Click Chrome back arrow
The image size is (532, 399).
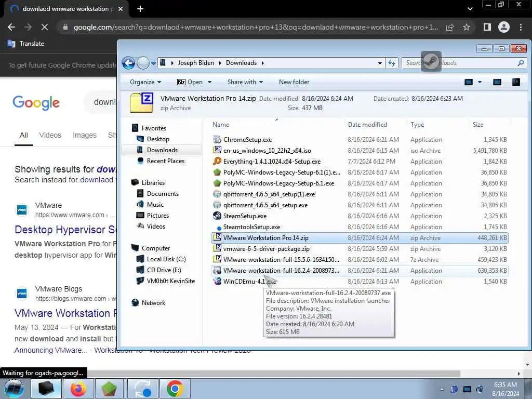(x=11, y=27)
